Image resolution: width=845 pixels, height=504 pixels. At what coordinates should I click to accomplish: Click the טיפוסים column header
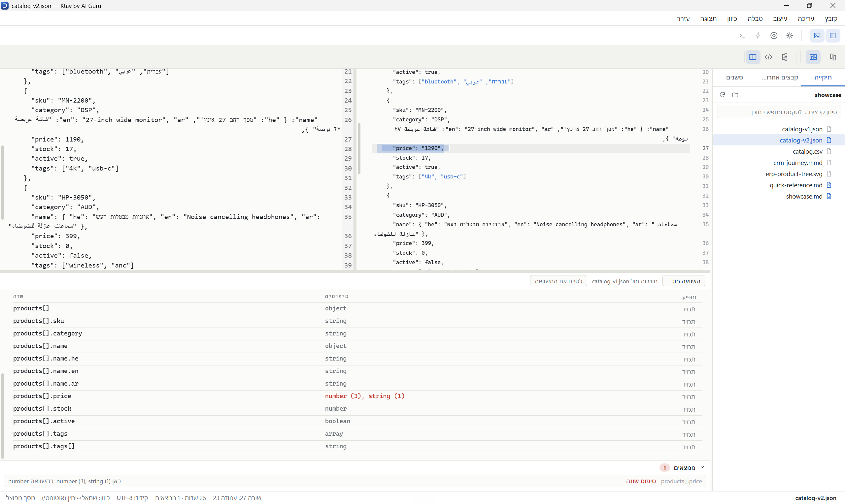click(x=336, y=297)
